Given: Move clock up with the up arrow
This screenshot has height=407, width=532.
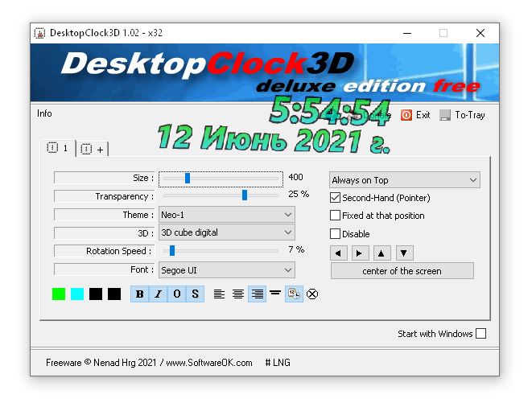Looking at the screenshot, I should [x=381, y=253].
